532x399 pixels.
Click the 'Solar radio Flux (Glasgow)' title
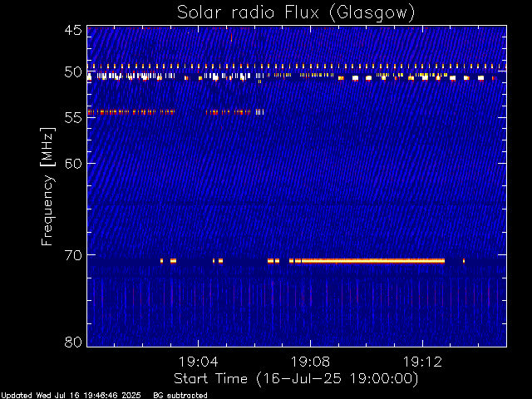click(296, 13)
